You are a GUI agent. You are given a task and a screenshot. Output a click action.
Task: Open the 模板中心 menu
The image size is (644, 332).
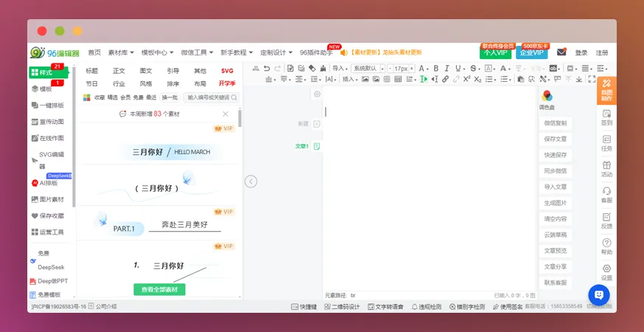(x=157, y=52)
